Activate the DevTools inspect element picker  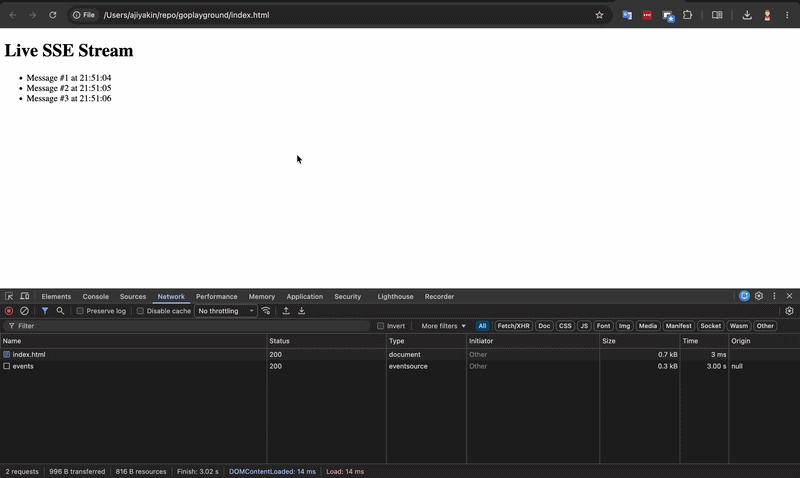coord(9,296)
